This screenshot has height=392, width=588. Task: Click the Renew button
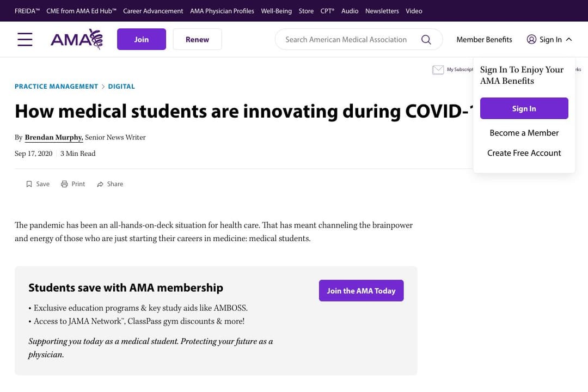[197, 39]
